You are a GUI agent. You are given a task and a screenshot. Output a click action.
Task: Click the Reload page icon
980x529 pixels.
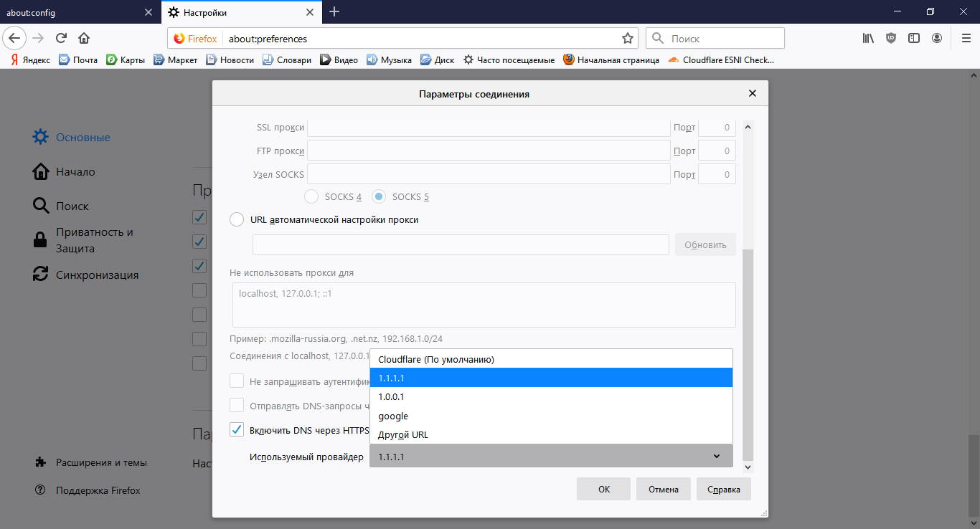[61, 38]
